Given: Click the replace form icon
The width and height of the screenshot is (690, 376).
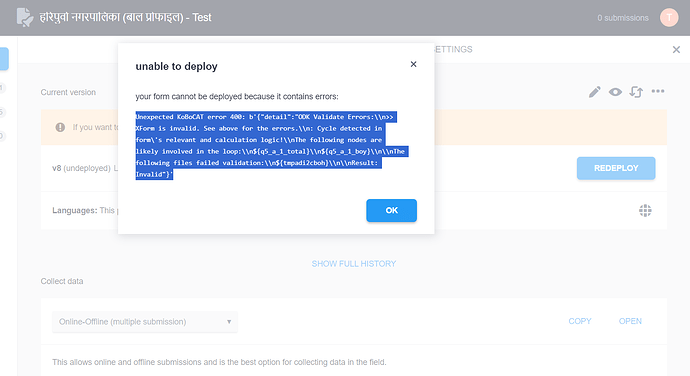Looking at the screenshot, I should 636,92.
